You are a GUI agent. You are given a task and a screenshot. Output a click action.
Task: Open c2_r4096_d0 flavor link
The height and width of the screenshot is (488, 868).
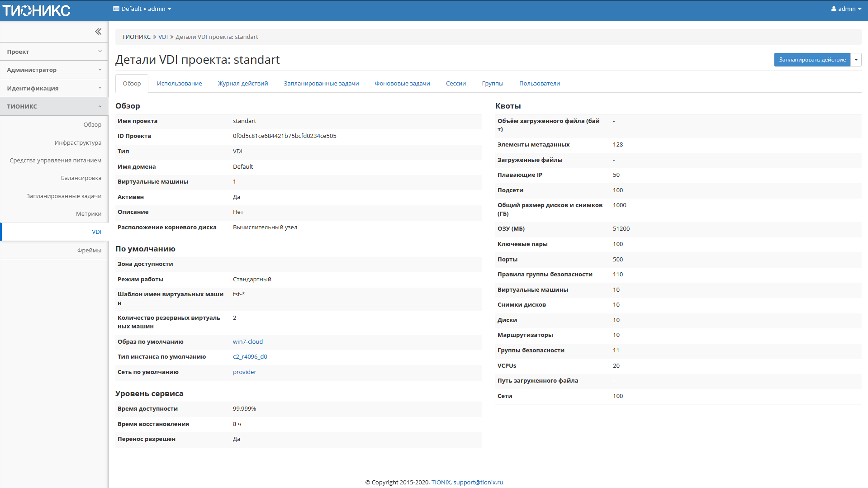point(250,356)
